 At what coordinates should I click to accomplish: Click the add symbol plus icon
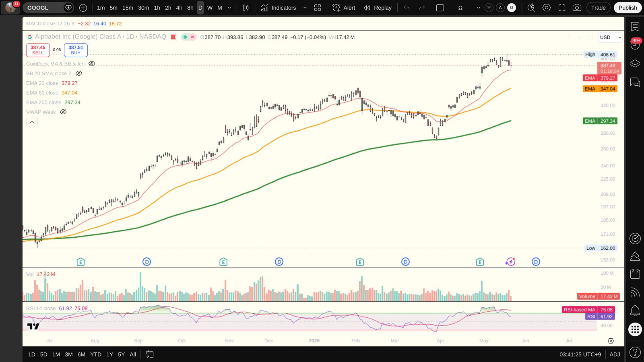click(83, 8)
